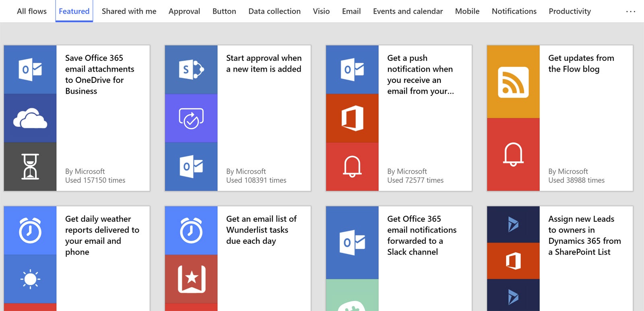This screenshot has width=644, height=311.
Task: Switch to the Notifications tab
Action: click(514, 11)
